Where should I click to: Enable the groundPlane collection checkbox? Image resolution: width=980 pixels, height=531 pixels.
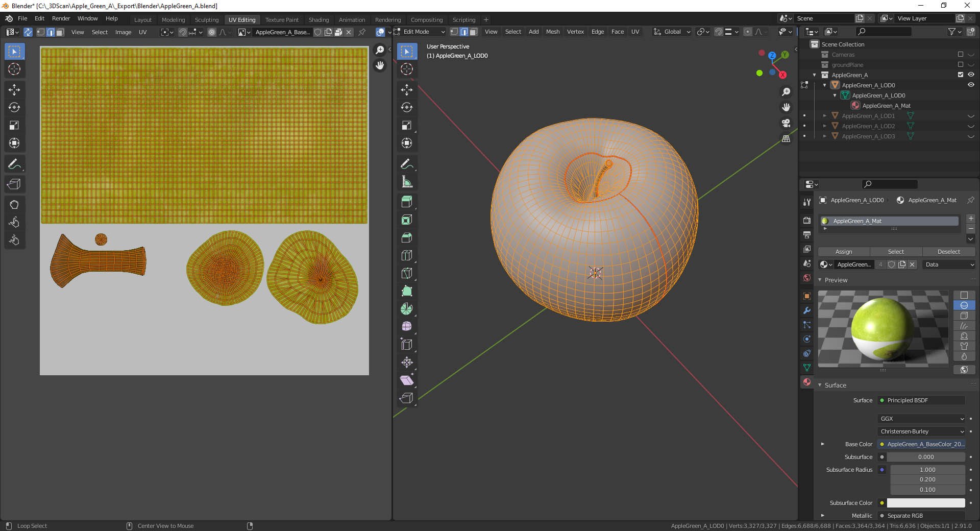point(961,65)
